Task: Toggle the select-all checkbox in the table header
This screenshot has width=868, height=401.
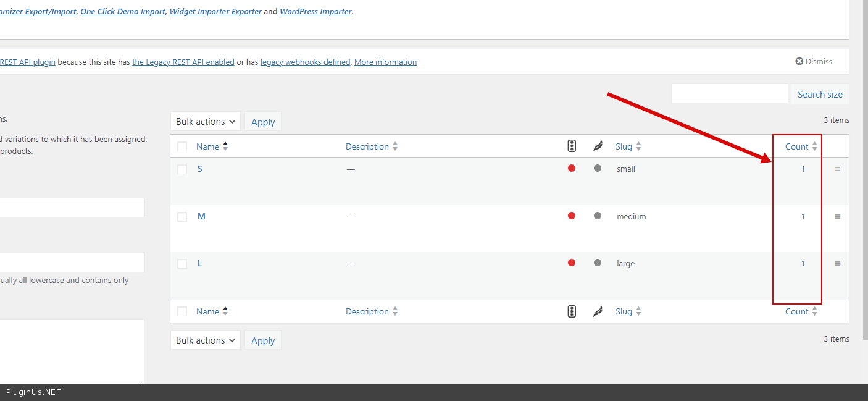Action: tap(182, 146)
